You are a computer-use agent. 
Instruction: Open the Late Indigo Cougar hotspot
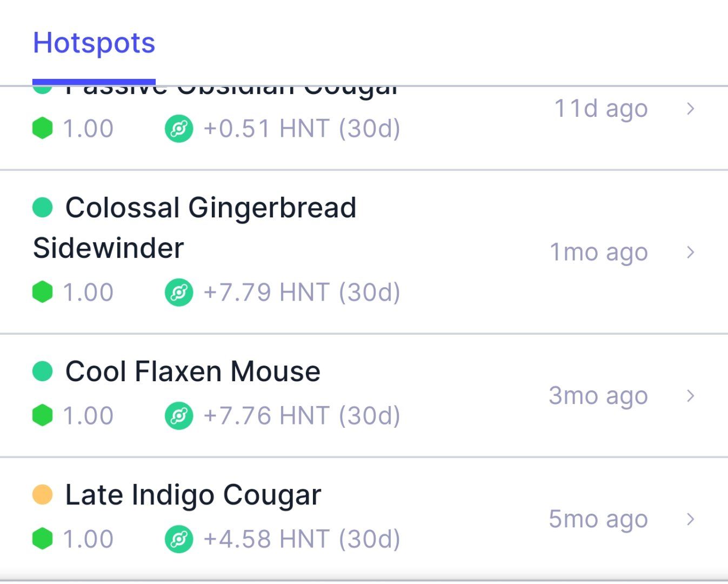(193, 495)
